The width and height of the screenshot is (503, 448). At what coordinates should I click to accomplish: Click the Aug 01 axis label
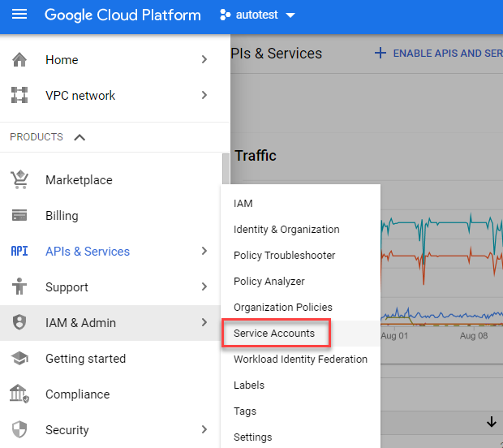pyautogui.click(x=394, y=336)
